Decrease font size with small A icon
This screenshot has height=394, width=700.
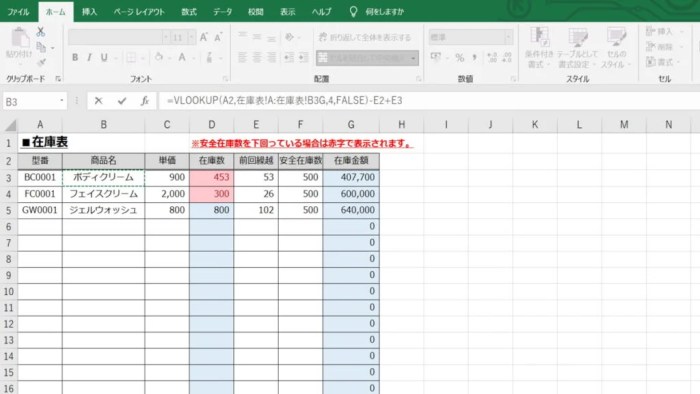(218, 37)
